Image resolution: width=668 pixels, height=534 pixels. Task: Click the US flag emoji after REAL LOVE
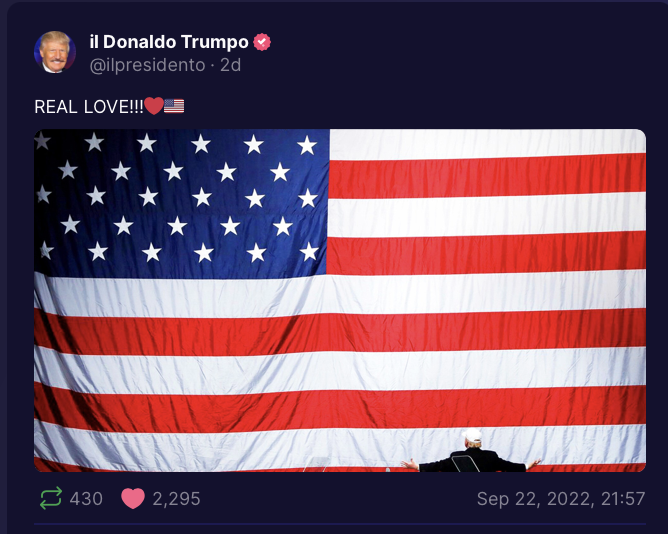pos(174,106)
